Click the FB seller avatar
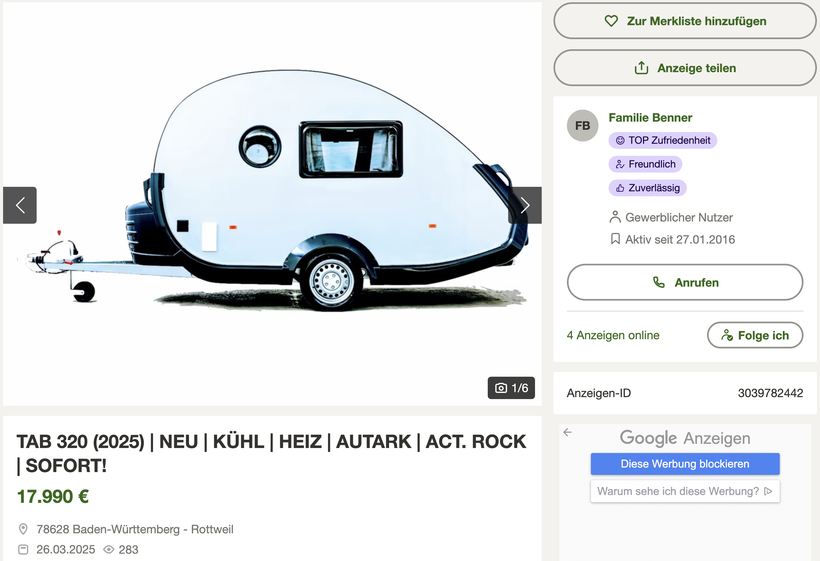The width and height of the screenshot is (820, 561). tap(582, 126)
